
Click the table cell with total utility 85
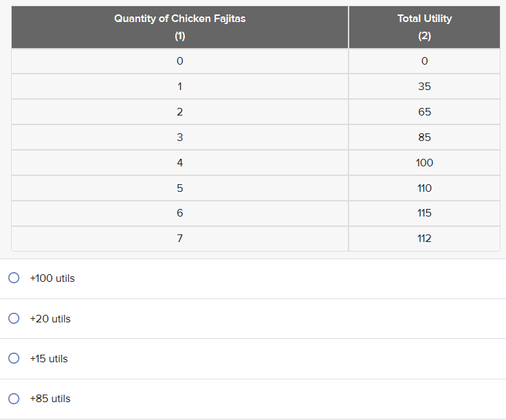coord(424,137)
